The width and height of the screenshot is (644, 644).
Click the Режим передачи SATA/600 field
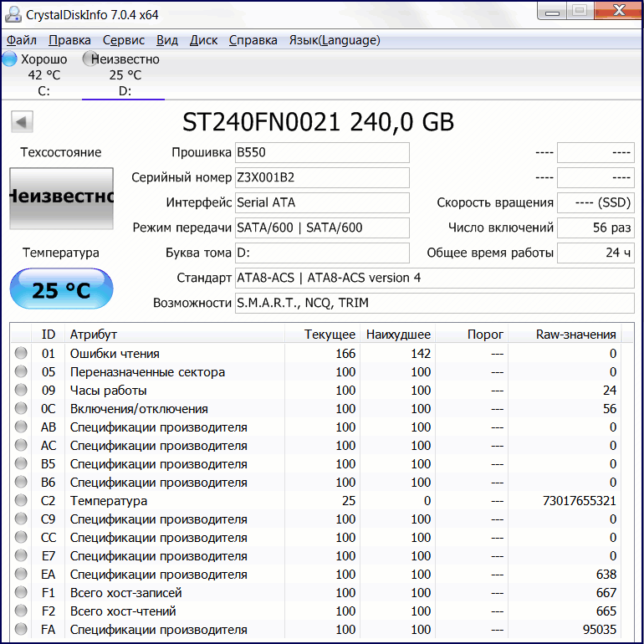322,228
